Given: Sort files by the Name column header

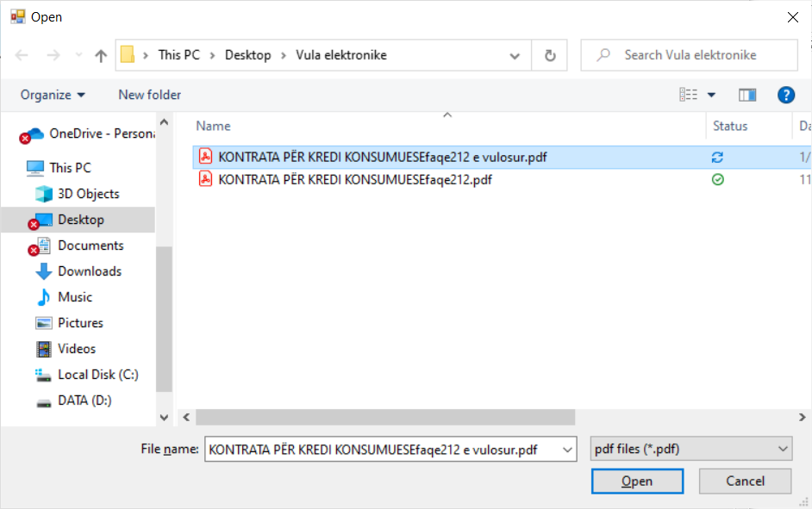Looking at the screenshot, I should [x=214, y=126].
